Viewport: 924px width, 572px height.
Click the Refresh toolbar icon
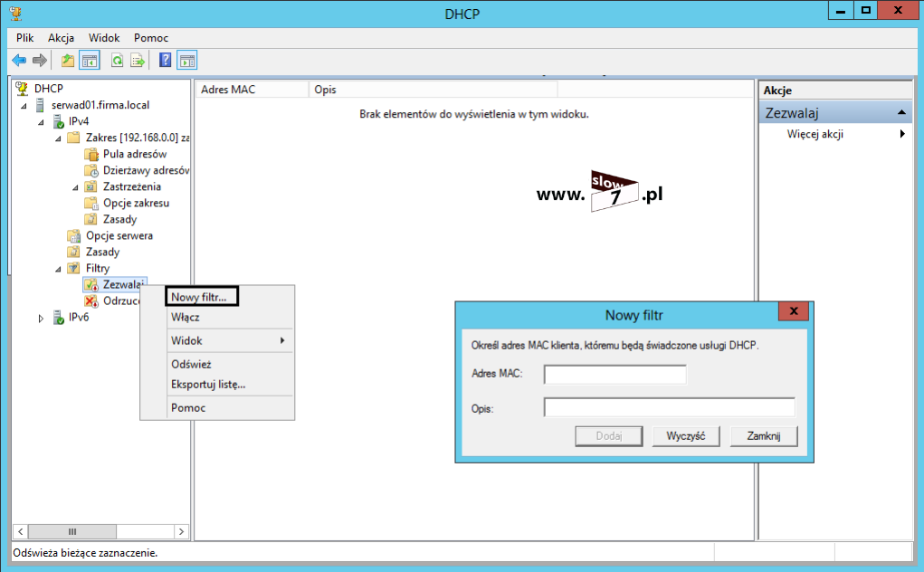[117, 61]
